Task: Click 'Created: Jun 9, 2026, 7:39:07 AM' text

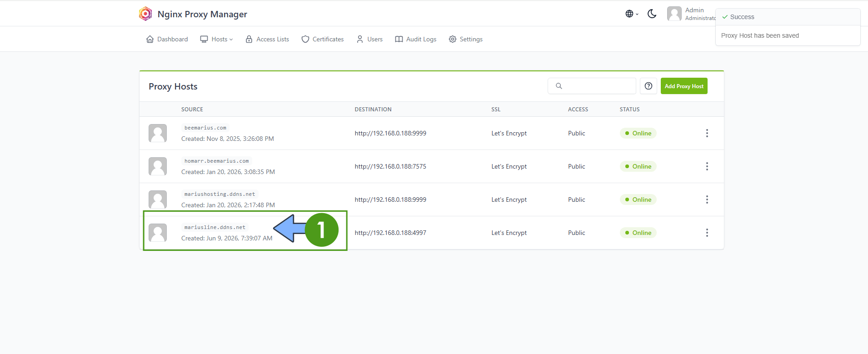Action: tap(227, 238)
